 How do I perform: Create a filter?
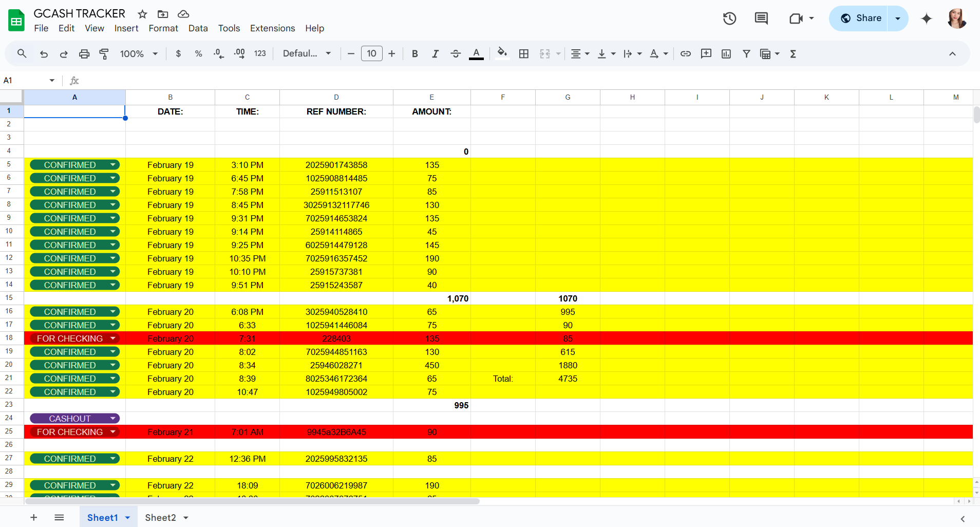(x=747, y=53)
